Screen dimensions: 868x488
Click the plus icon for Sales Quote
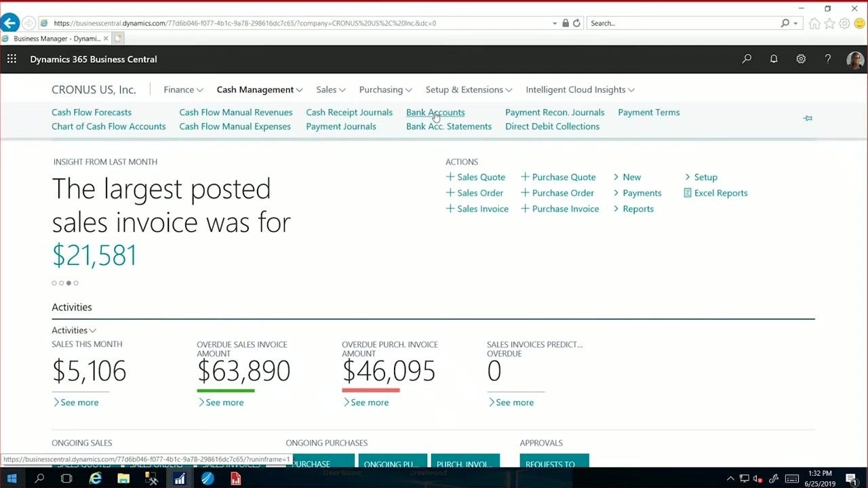point(450,177)
